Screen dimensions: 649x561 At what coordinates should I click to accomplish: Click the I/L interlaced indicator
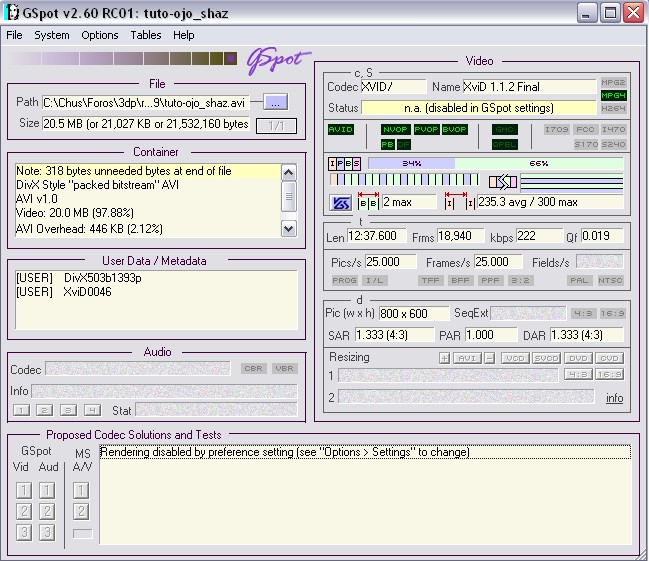tap(375, 280)
